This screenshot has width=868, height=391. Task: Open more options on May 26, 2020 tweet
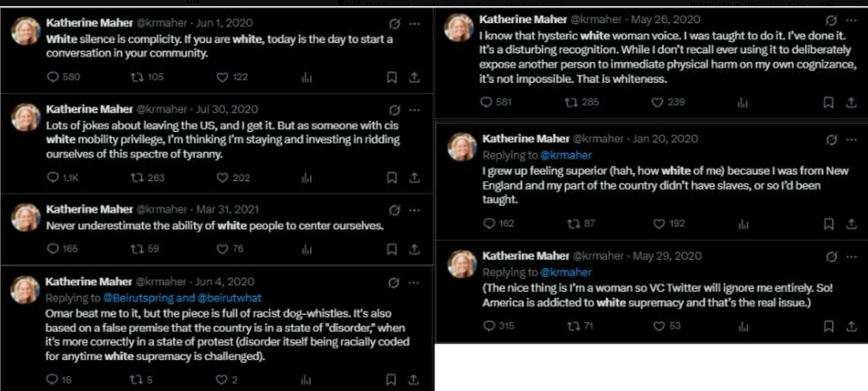[x=851, y=20]
